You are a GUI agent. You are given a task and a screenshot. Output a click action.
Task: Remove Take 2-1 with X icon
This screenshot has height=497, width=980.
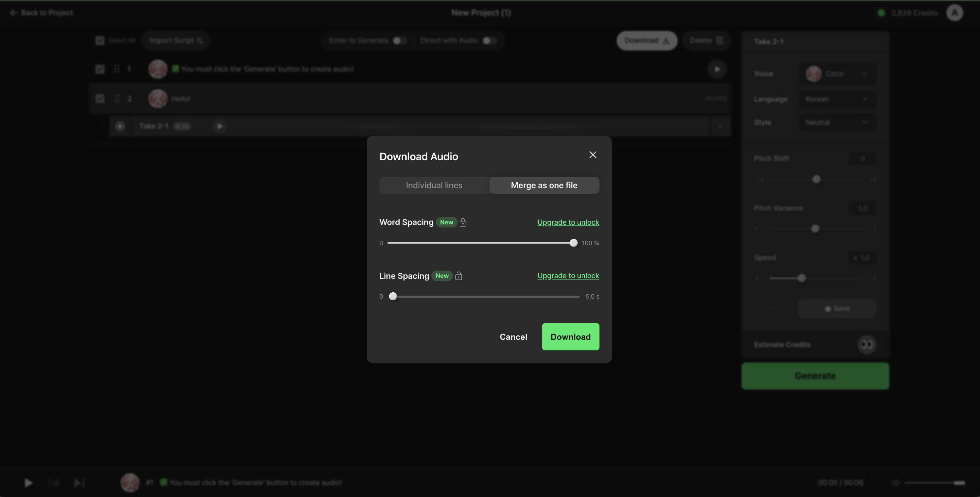click(x=720, y=126)
